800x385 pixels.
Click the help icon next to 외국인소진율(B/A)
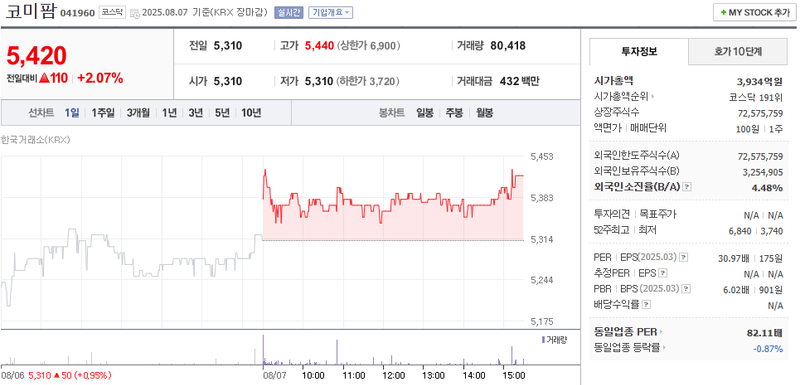click(x=687, y=187)
